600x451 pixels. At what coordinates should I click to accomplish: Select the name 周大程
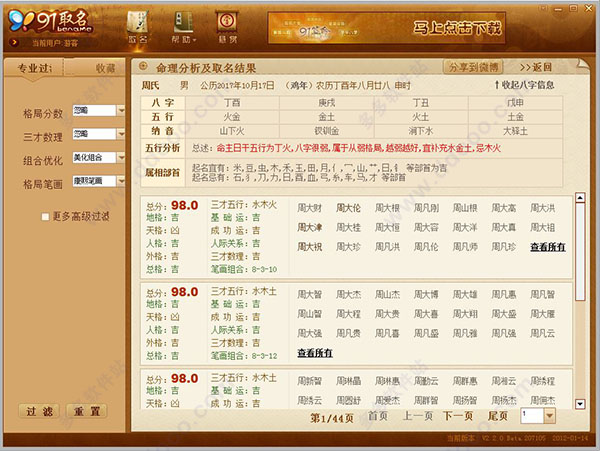348,314
